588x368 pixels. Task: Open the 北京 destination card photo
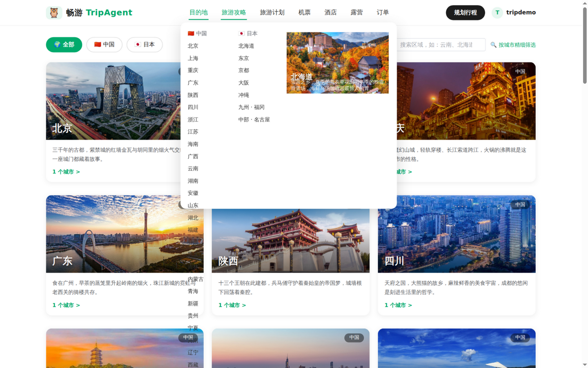(x=113, y=101)
